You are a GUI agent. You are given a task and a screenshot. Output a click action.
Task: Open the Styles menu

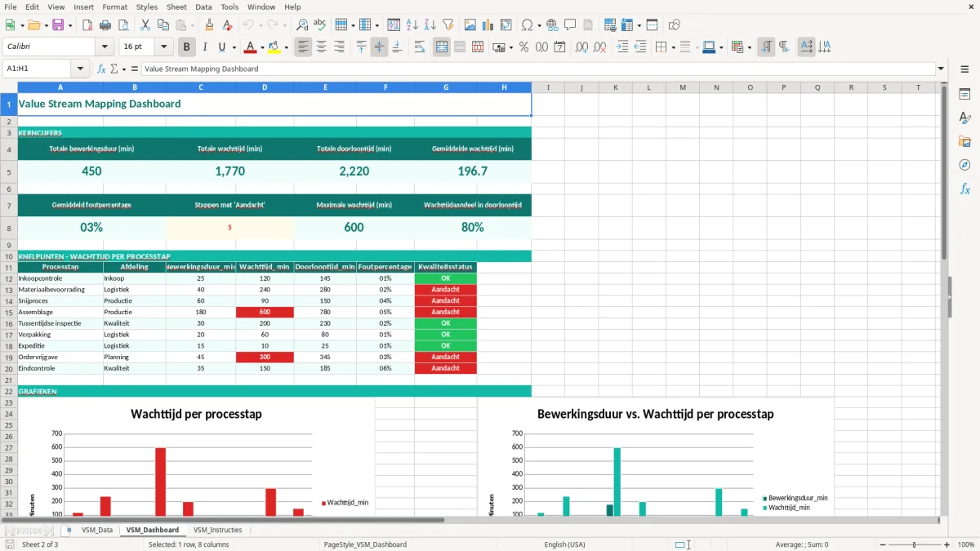point(147,7)
